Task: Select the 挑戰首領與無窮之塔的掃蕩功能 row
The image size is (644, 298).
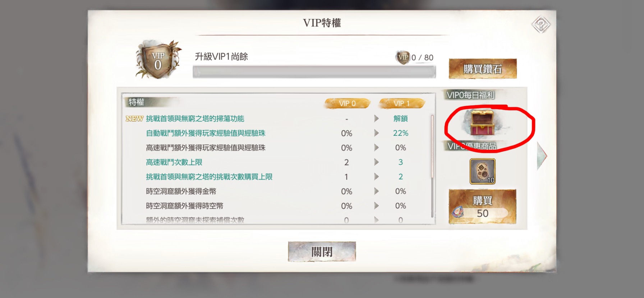Action: click(276, 119)
